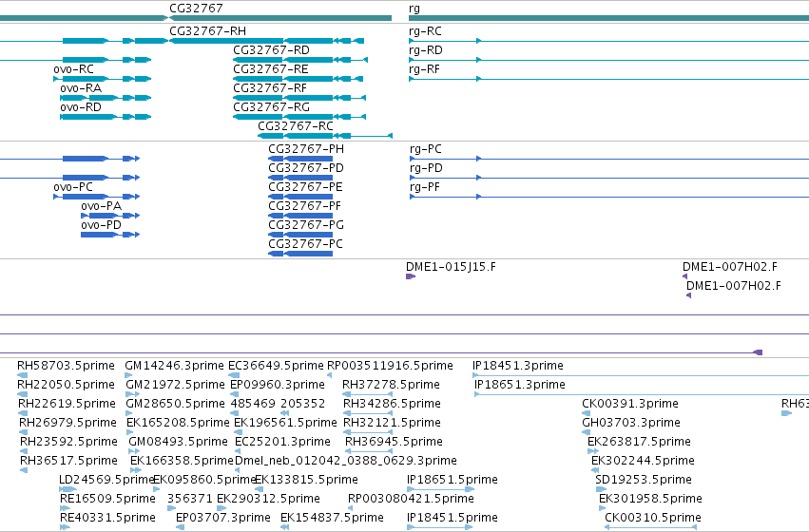Click the ovo-PC protein label

point(73,187)
